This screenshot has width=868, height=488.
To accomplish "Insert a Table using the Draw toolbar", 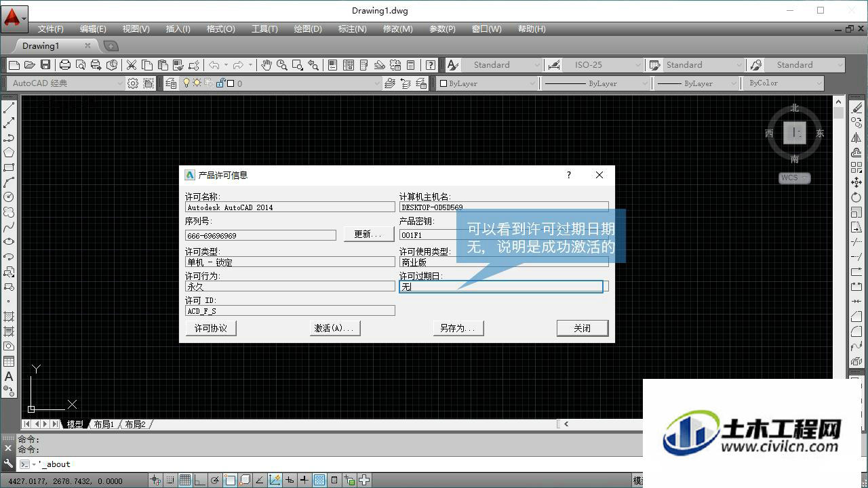I will [9, 361].
